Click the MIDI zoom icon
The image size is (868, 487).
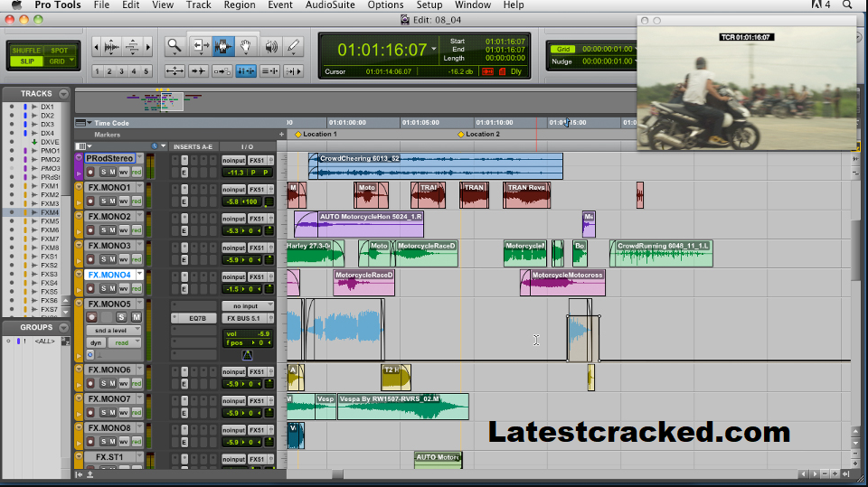click(x=132, y=47)
